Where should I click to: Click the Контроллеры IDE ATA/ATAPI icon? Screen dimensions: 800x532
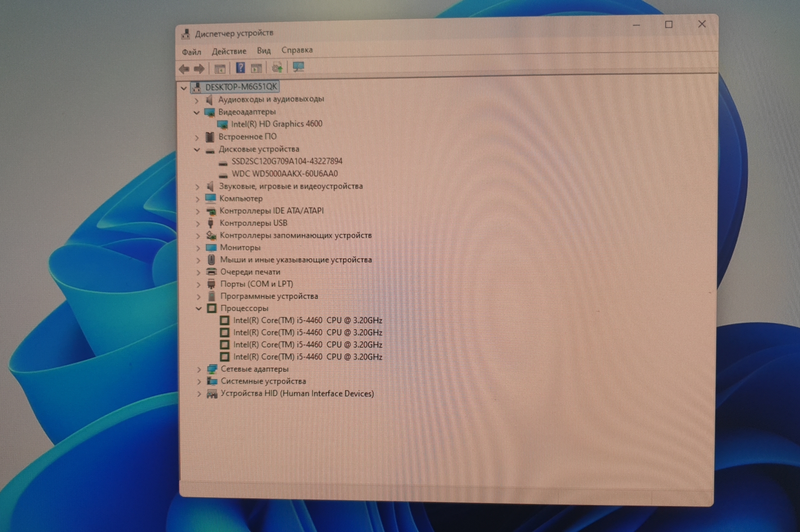click(x=211, y=211)
